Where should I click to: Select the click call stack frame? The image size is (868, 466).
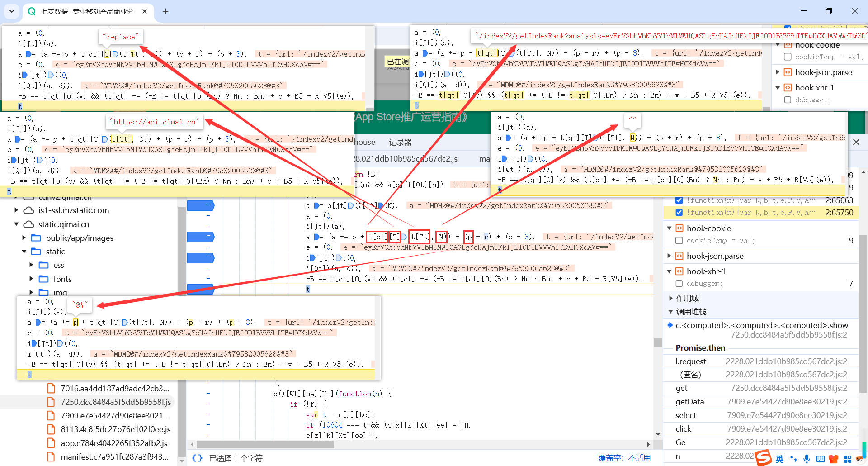761,428
